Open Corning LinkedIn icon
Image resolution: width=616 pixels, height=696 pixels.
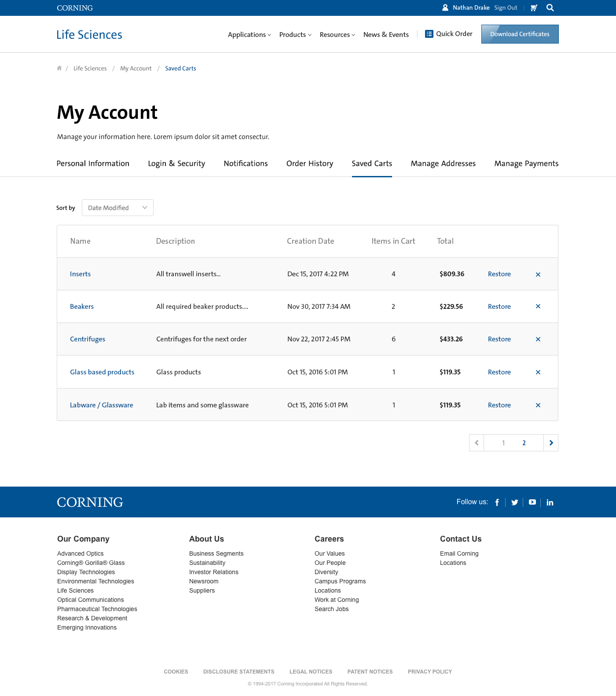tap(550, 502)
